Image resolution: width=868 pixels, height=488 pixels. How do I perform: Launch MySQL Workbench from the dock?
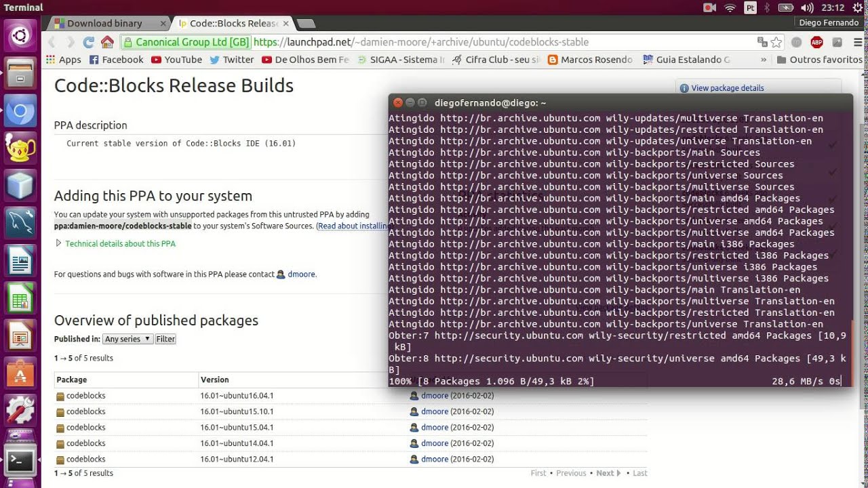coord(20,223)
